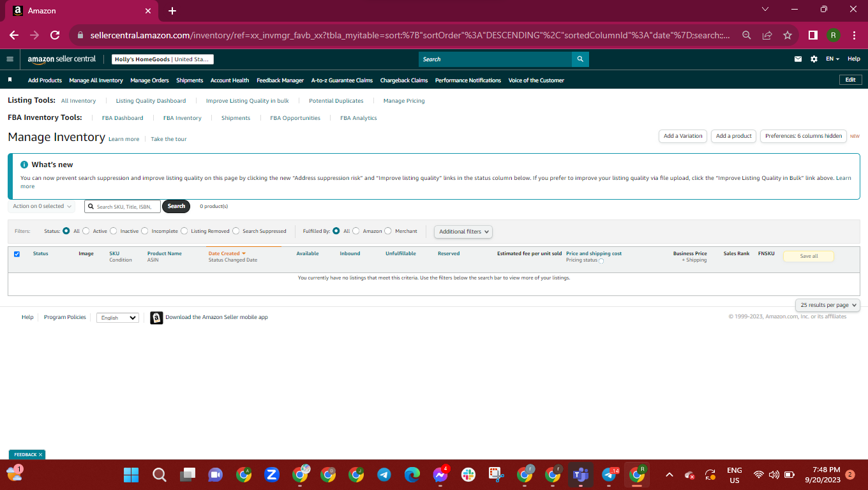Focus the SKU, Title, ISBN search field
Screen dimensions: 868x490
tap(123, 206)
